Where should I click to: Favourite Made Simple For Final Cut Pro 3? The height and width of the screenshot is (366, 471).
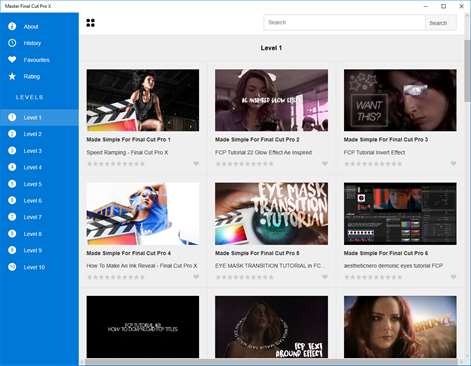click(453, 164)
